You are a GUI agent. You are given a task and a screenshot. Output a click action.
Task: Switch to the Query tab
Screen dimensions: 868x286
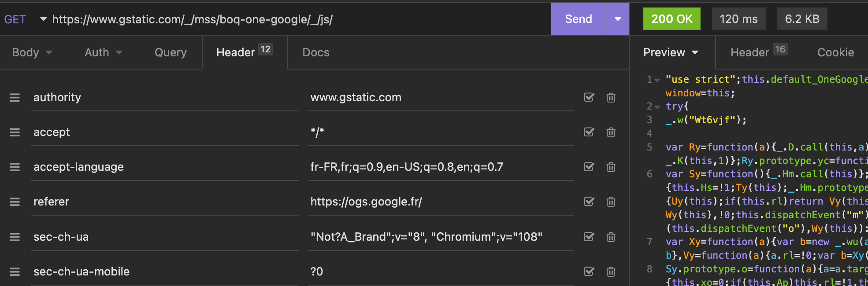[x=170, y=52]
